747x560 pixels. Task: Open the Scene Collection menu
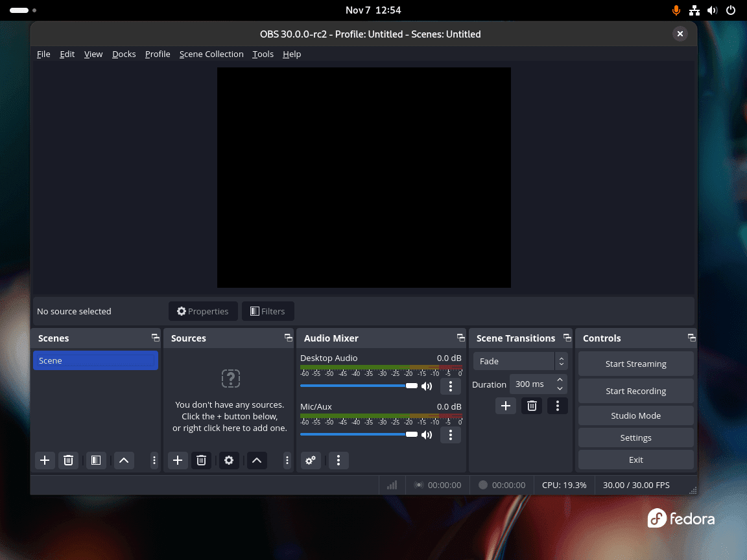click(x=211, y=54)
